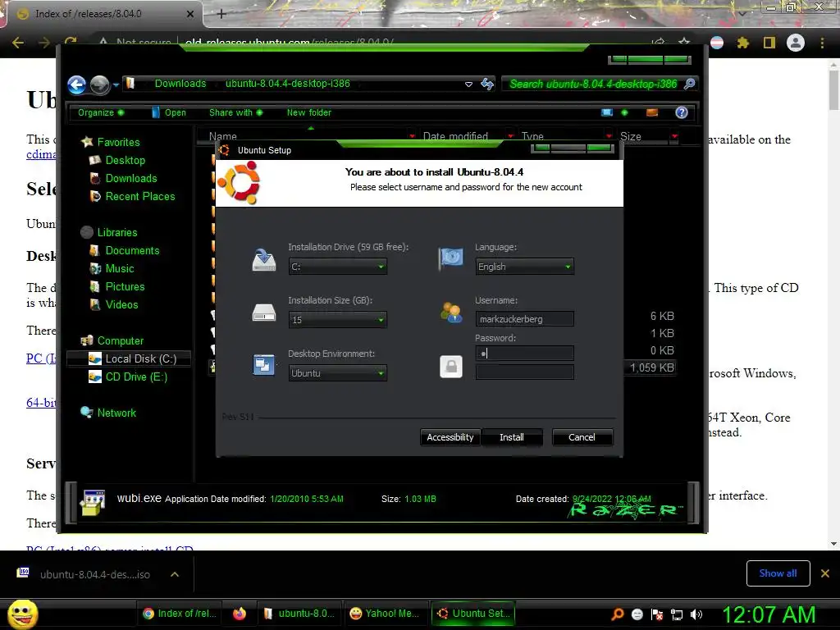Expand the downloads item caret in Chrome shelf
Image resolution: width=840 pixels, height=630 pixels.
click(175, 574)
